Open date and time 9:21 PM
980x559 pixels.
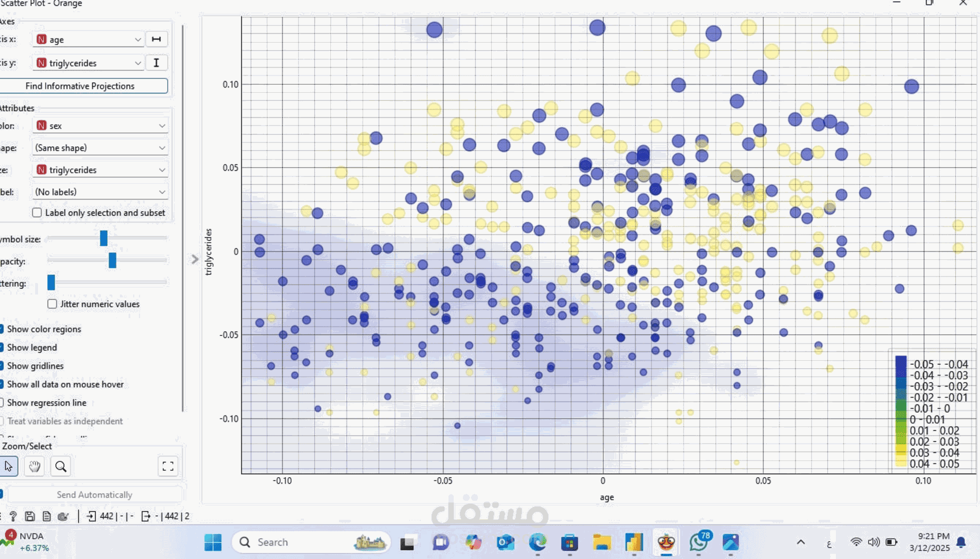[x=929, y=542]
